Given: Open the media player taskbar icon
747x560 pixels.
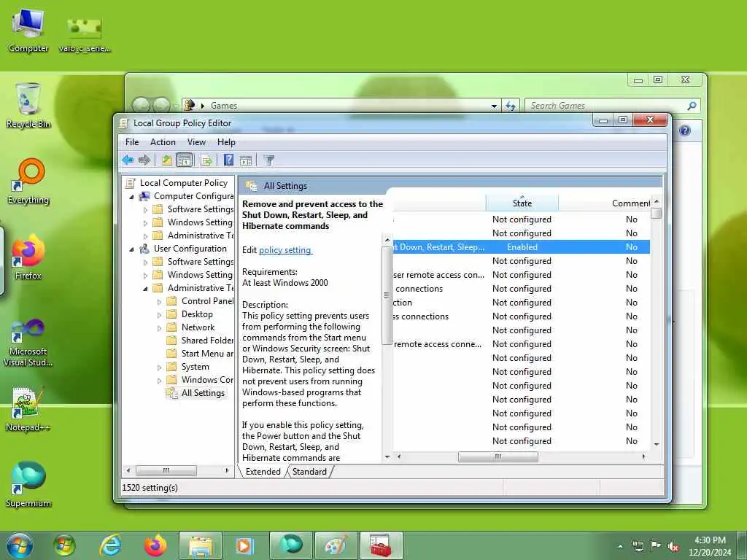Looking at the screenshot, I should [x=245, y=545].
